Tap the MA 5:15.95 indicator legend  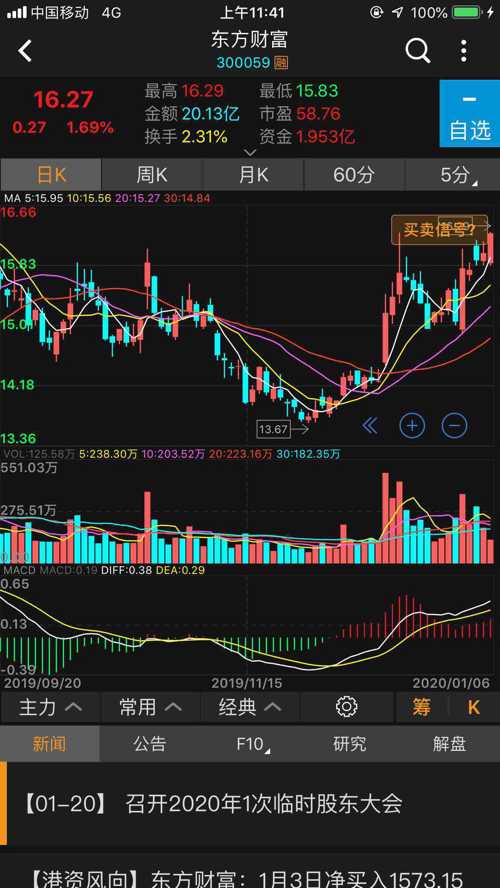(34, 198)
